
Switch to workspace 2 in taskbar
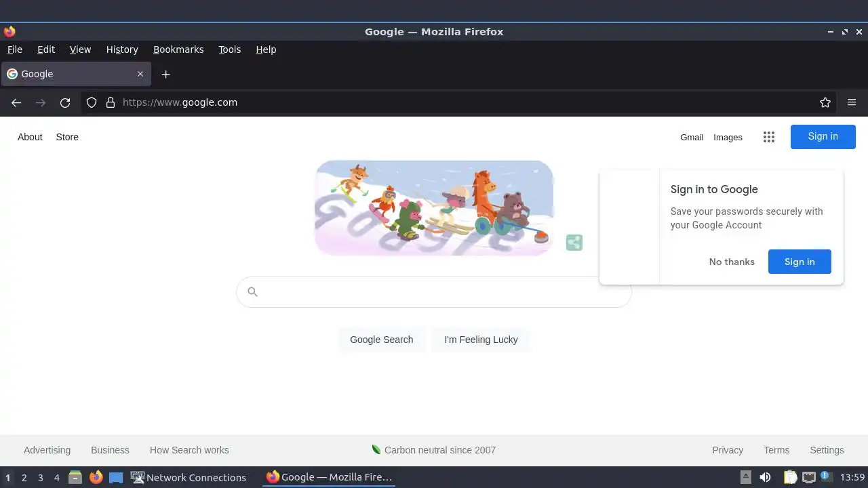coord(24,478)
